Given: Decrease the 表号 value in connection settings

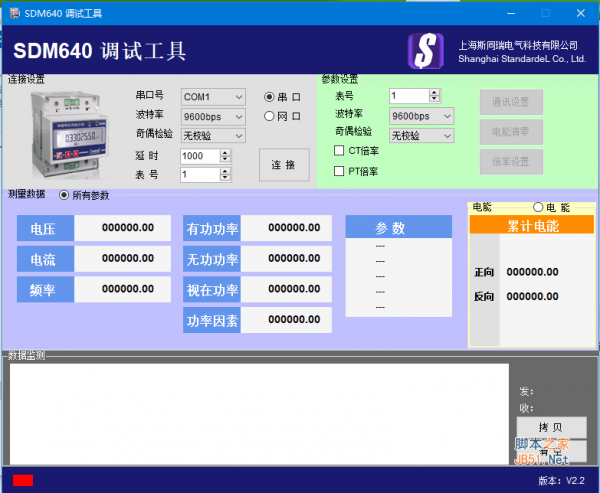Looking at the screenshot, I should 224,178.
